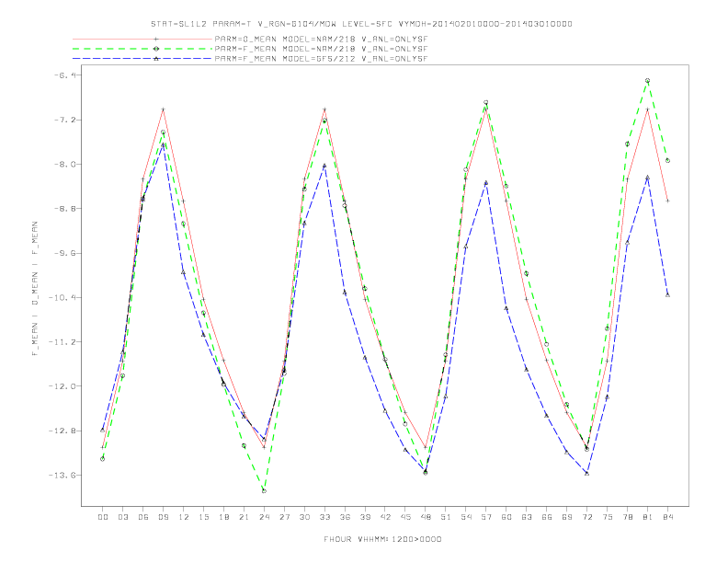Image resolution: width=728 pixels, height=563 pixels.
Task: Click x-axis tick label 00
Action: 103,517
